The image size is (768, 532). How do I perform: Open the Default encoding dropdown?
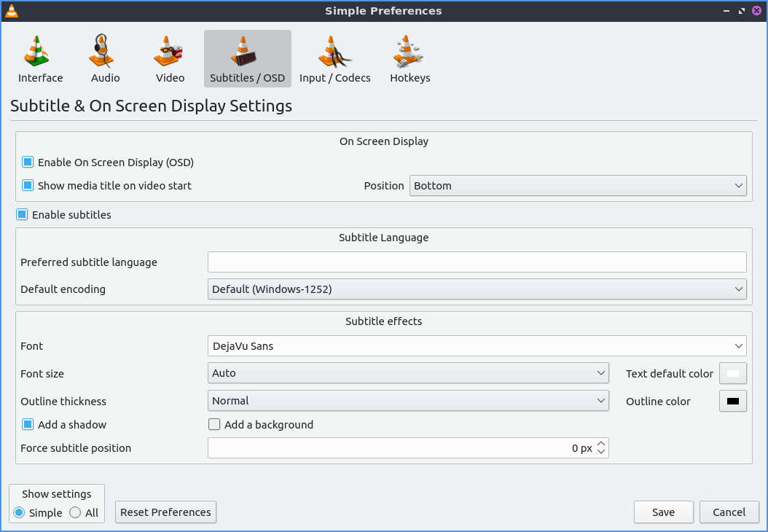point(477,289)
